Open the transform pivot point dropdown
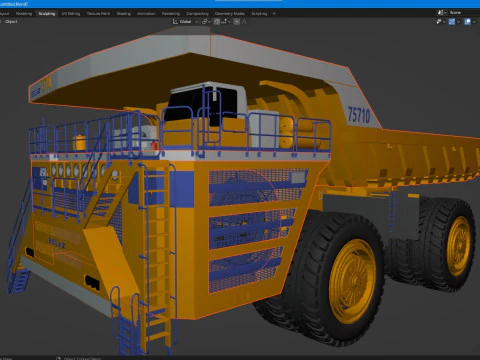The height and width of the screenshot is (360, 480). pyautogui.click(x=206, y=22)
